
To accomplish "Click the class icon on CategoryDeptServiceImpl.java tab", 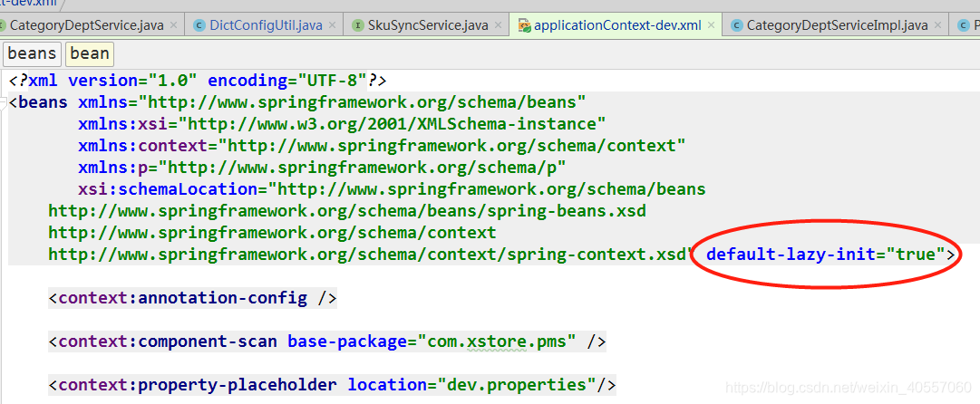I will click(737, 25).
